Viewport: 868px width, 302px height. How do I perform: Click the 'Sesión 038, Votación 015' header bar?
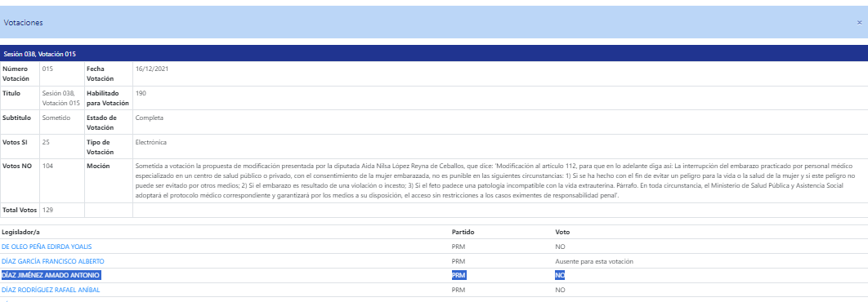[434, 54]
